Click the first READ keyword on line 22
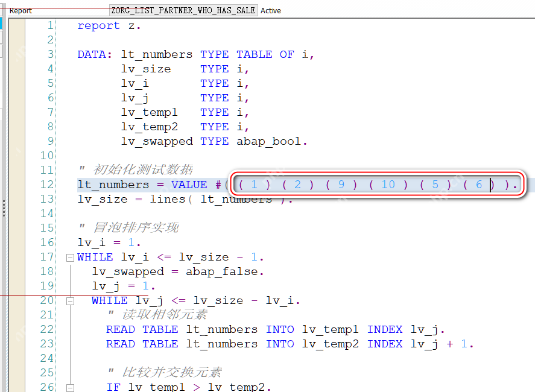 120,329
